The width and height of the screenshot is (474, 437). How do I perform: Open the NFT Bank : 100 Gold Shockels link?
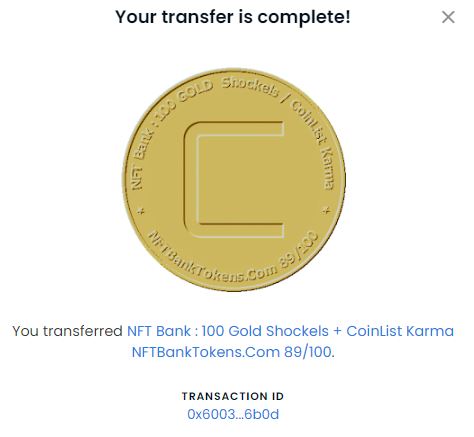coord(228,331)
